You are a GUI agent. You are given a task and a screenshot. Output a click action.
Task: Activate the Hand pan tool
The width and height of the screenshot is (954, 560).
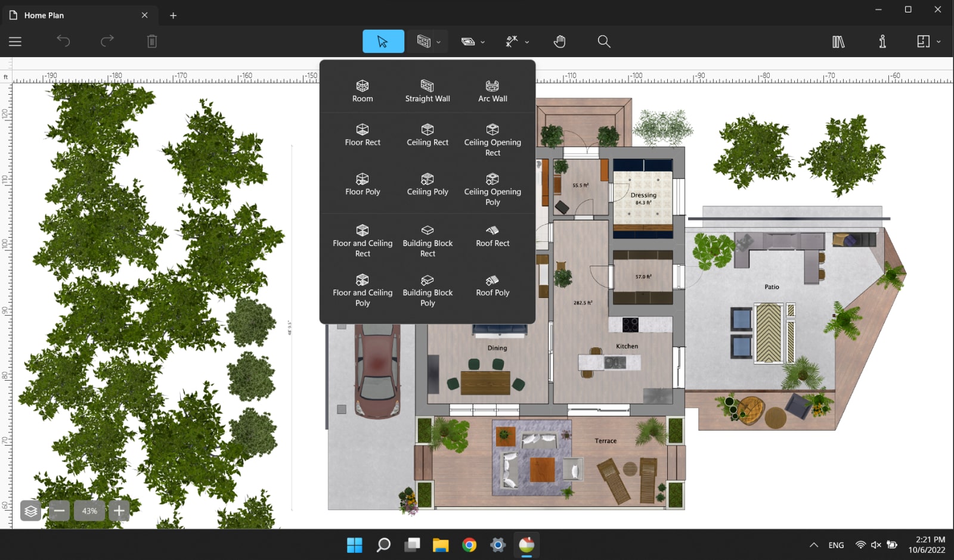pyautogui.click(x=559, y=41)
